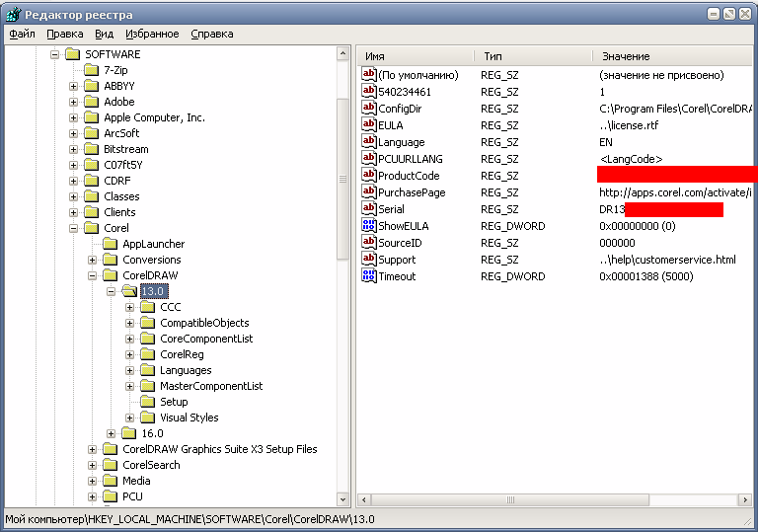Select the CorelSearch key
Viewport: 758px width, 532px height.
pyautogui.click(x=151, y=465)
